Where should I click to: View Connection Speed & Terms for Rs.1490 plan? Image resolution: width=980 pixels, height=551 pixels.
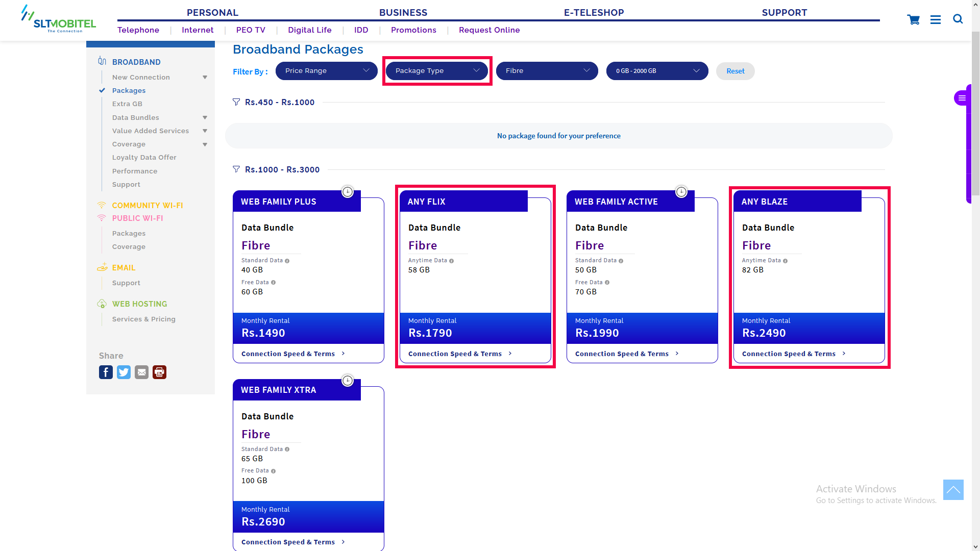(x=293, y=354)
